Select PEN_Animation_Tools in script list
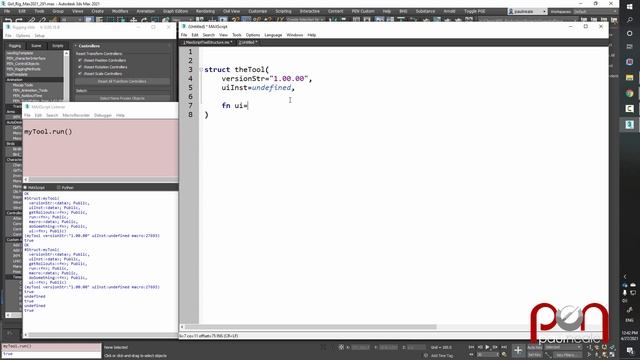Viewport: 640px width, 360px height. point(30,90)
